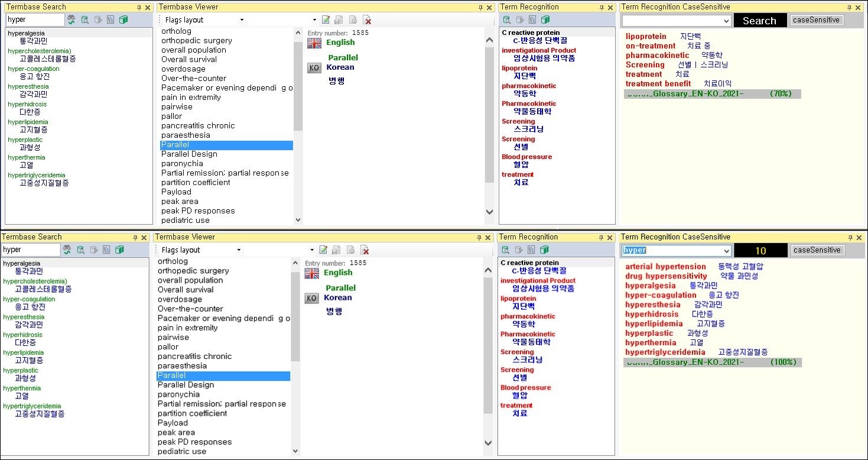Click upper entry pane scrollbar down arrow
Viewport: 868px width, 460px height.
pyautogui.click(x=489, y=212)
